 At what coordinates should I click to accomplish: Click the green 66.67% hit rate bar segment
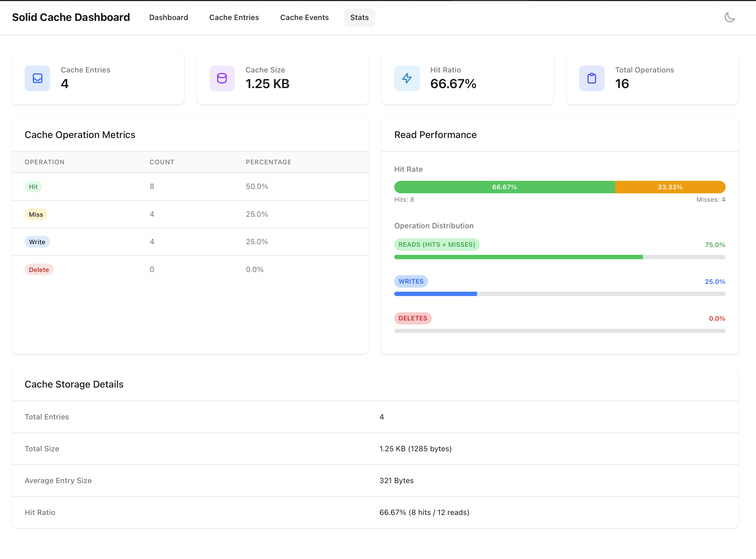pos(504,187)
